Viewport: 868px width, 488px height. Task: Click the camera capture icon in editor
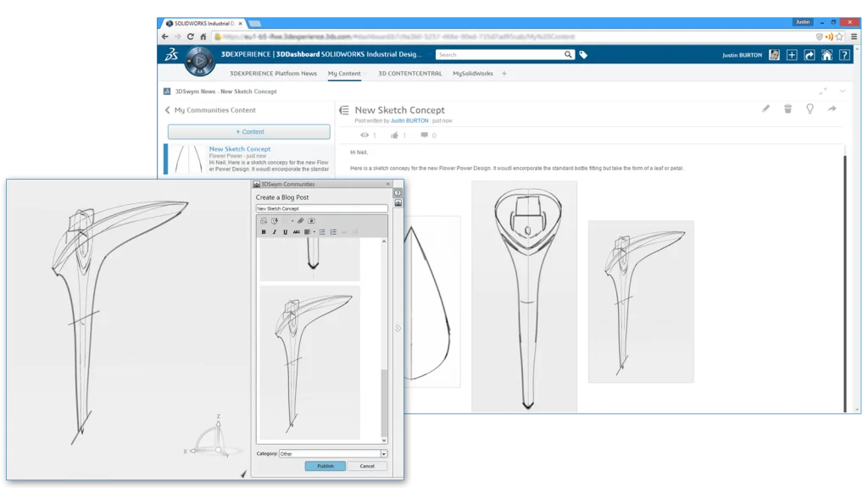point(311,221)
